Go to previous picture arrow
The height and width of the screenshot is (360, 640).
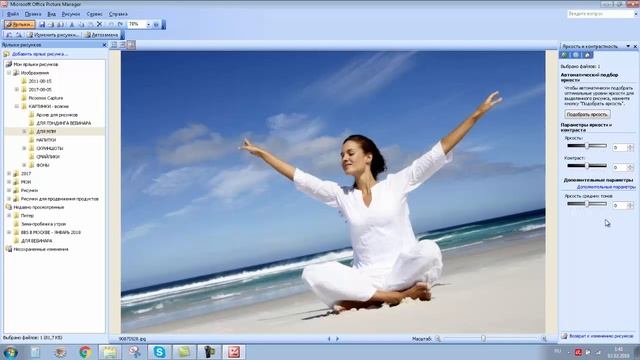click(329, 339)
